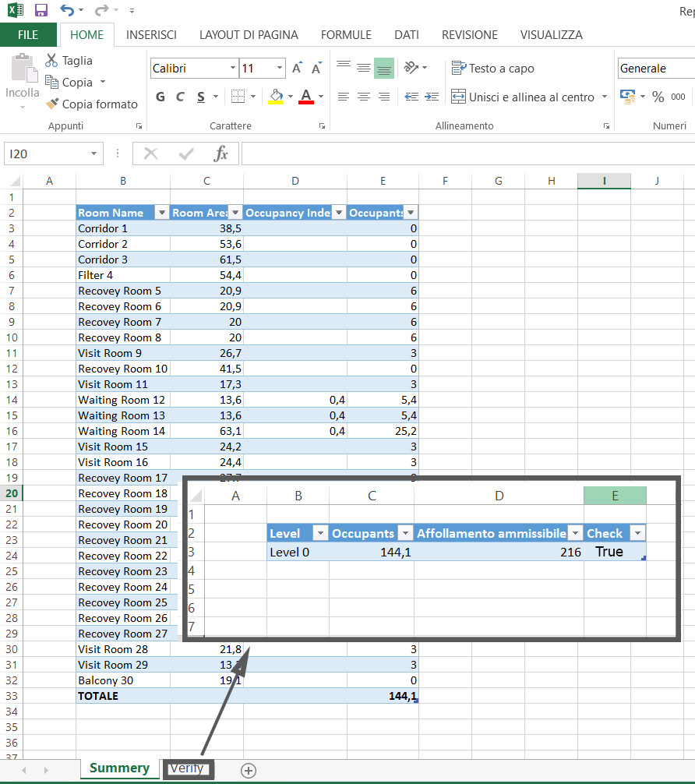695x784 pixels.
Task: Decrease indent icon
Action: (411, 97)
